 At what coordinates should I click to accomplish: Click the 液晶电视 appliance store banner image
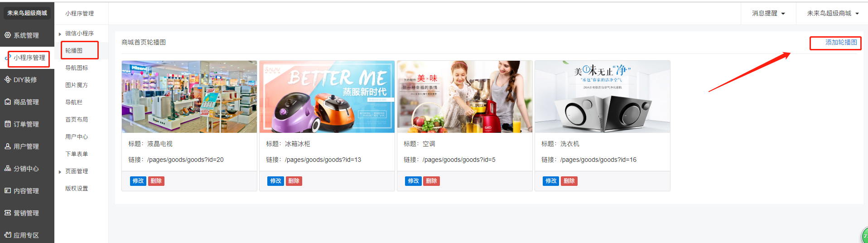point(189,97)
